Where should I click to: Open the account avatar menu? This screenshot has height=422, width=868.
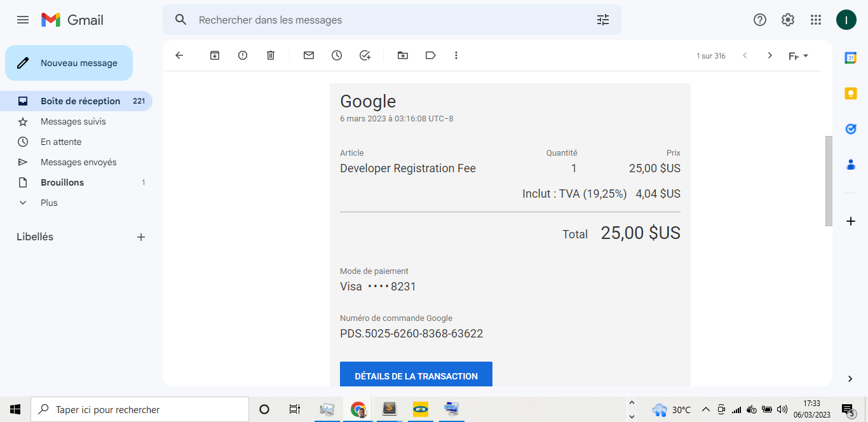pos(846,20)
